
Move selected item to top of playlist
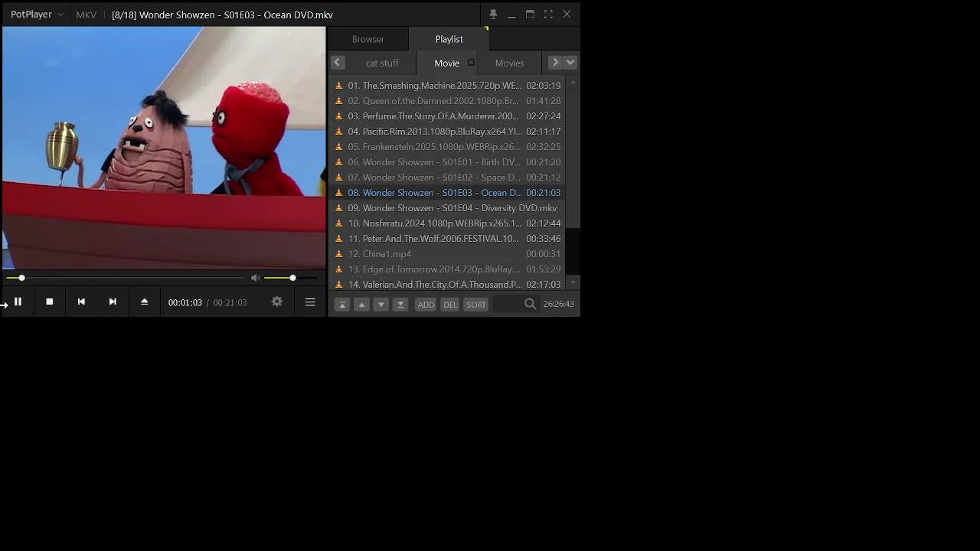coord(342,305)
